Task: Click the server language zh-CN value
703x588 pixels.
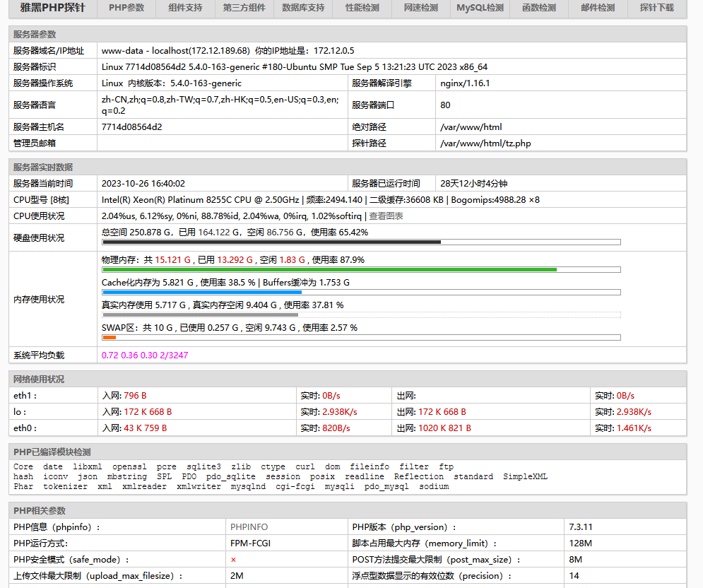Action: (220, 105)
